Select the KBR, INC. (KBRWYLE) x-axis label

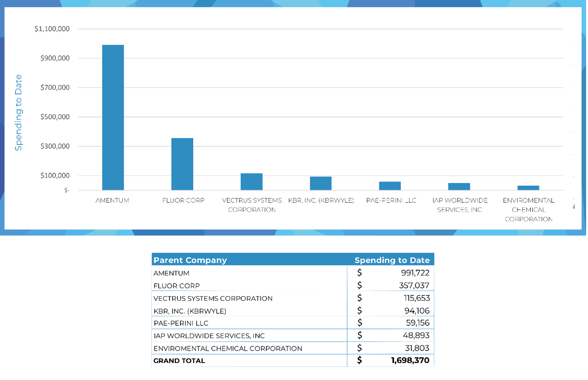(321, 201)
